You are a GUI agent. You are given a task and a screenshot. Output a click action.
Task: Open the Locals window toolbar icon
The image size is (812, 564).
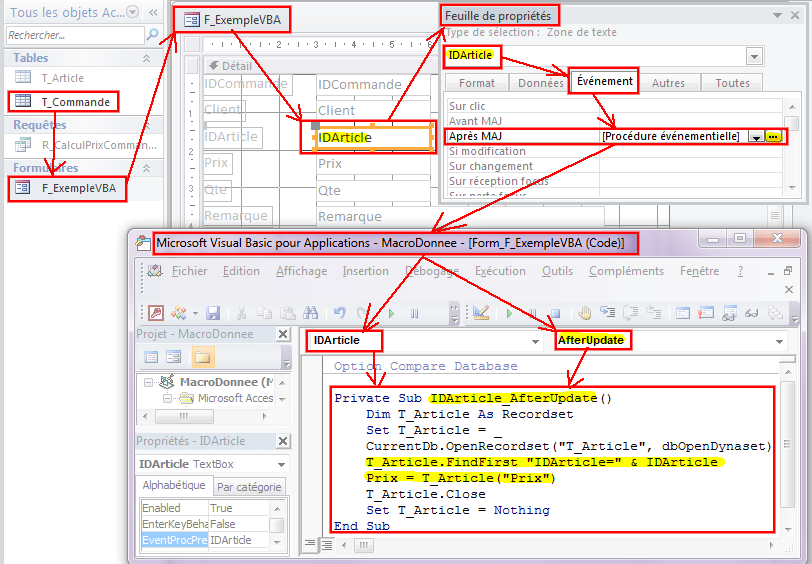pos(683,313)
